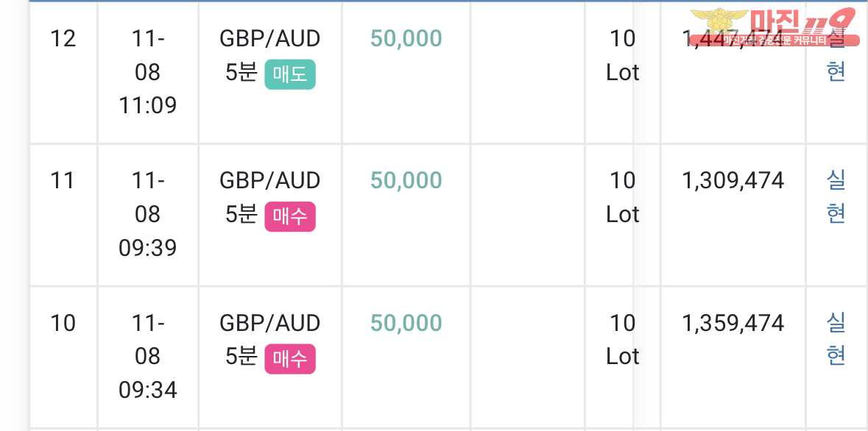The height and width of the screenshot is (431, 868).
Task: Click the 매수 badge in row 11
Action: pyautogui.click(x=290, y=216)
